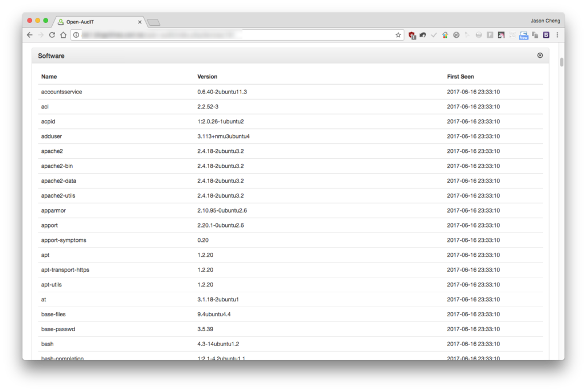Click the curved undo-arrow extension icon
The height and width of the screenshot is (392, 587).
(x=422, y=35)
